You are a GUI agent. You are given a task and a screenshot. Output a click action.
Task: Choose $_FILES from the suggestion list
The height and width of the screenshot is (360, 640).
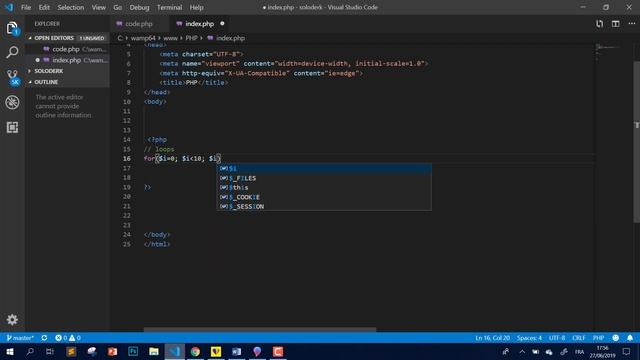click(324, 178)
